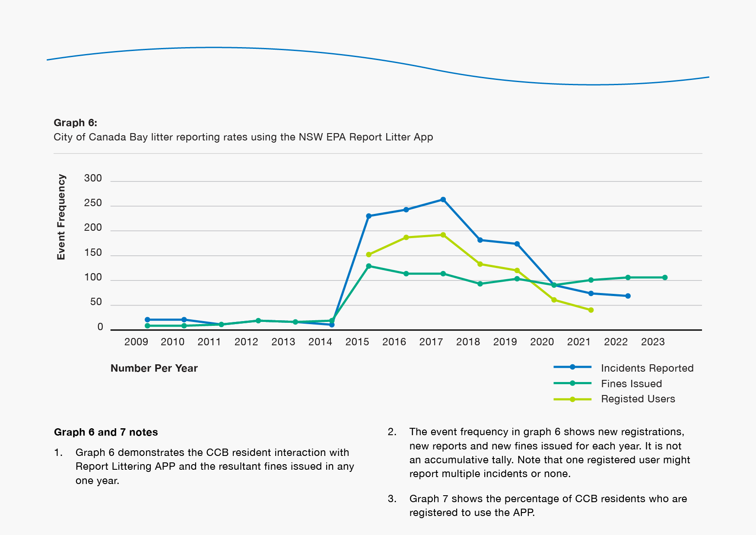Select the y-axis value 100

point(93,277)
